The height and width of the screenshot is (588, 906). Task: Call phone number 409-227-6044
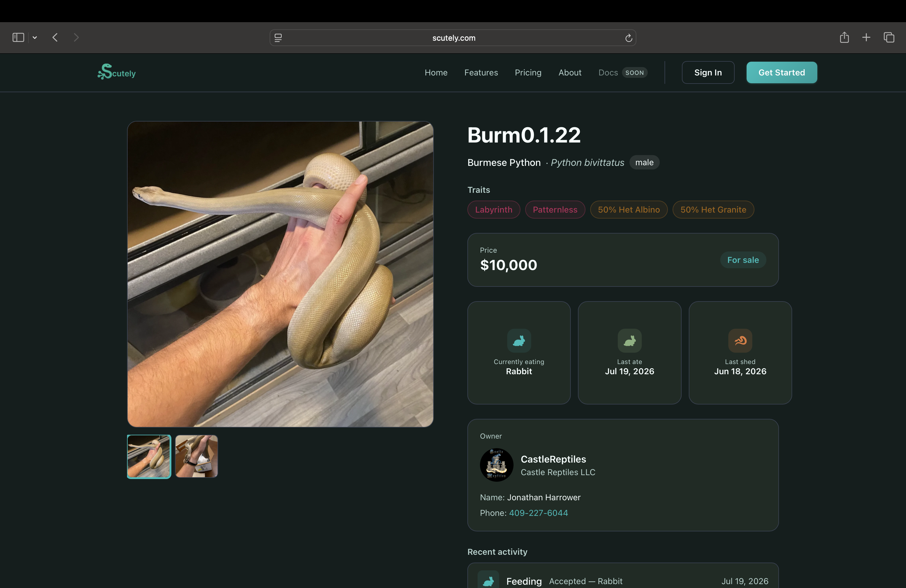click(x=538, y=513)
